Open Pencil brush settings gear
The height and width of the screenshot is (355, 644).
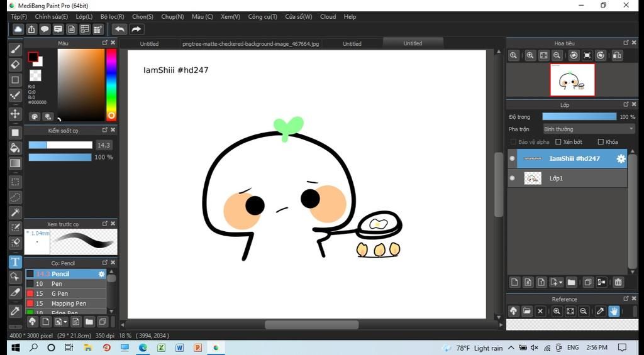[101, 274]
